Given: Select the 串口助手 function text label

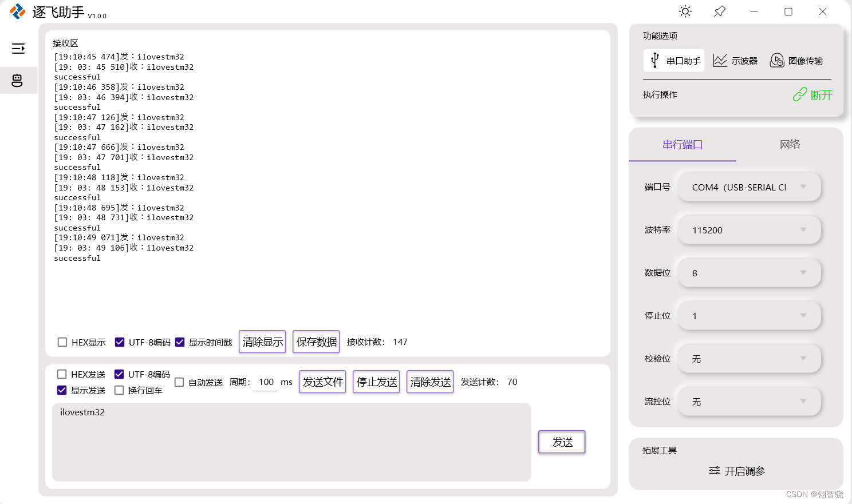Looking at the screenshot, I should (684, 61).
